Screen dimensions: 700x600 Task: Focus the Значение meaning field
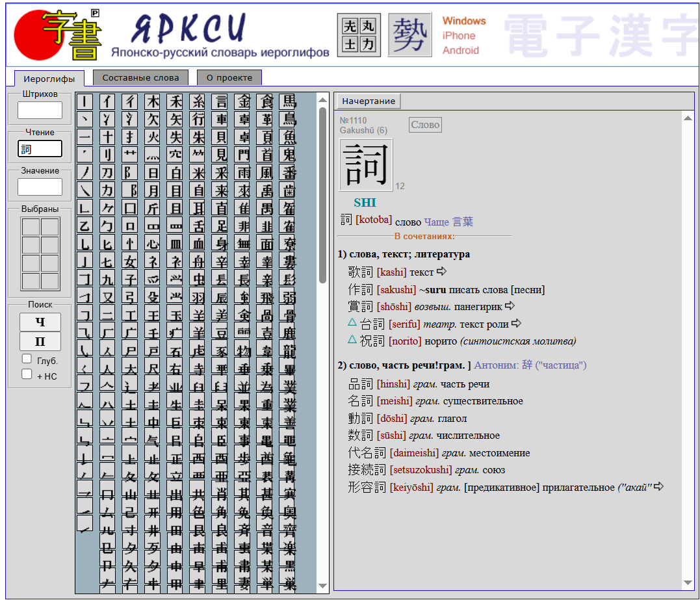[x=40, y=187]
